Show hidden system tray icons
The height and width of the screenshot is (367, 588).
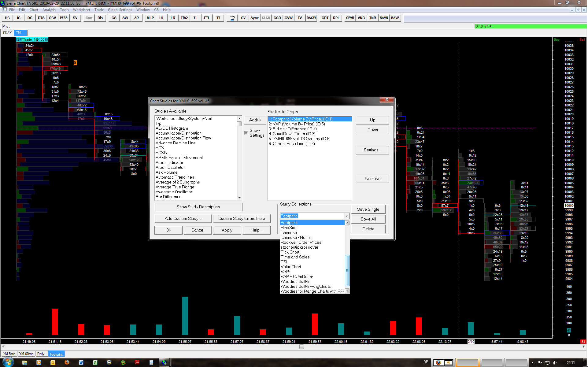(532, 363)
